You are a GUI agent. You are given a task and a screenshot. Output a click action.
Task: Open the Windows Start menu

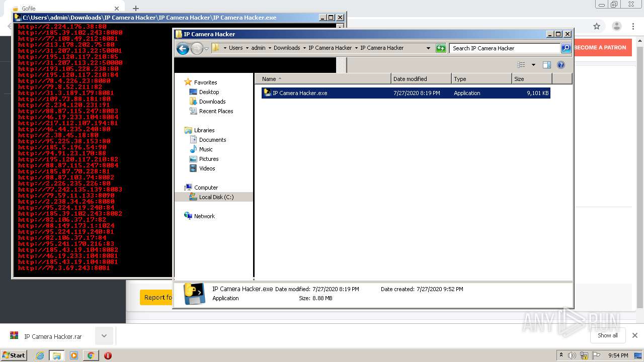(14, 355)
